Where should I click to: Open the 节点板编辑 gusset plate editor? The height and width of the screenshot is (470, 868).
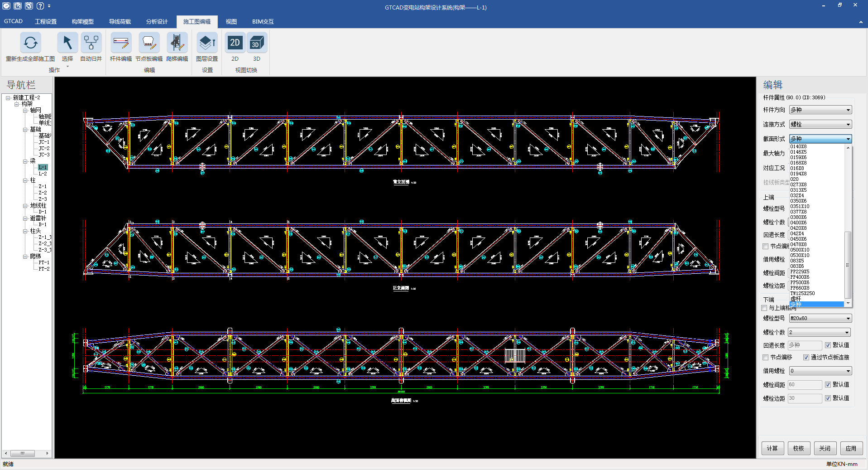pyautogui.click(x=149, y=43)
